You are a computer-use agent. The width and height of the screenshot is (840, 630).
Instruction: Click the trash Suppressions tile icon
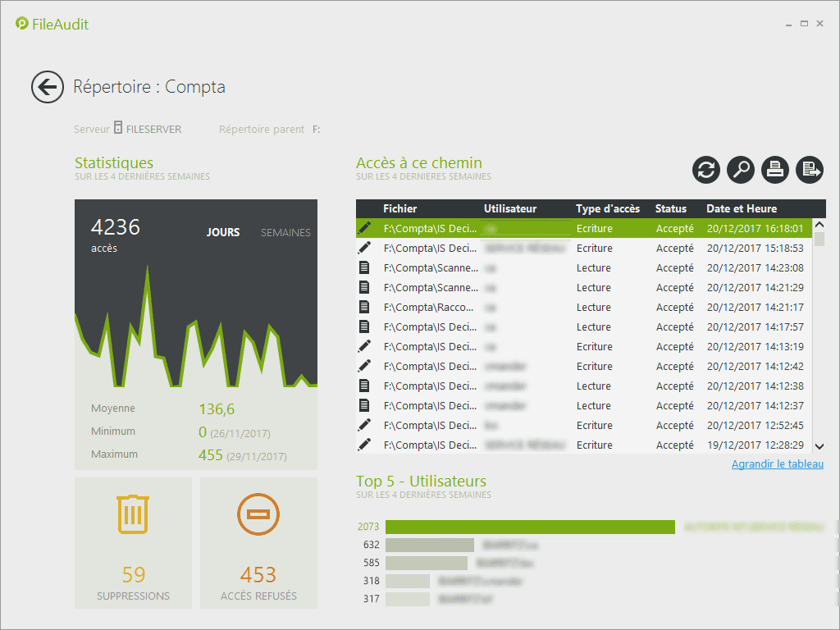[x=133, y=514]
